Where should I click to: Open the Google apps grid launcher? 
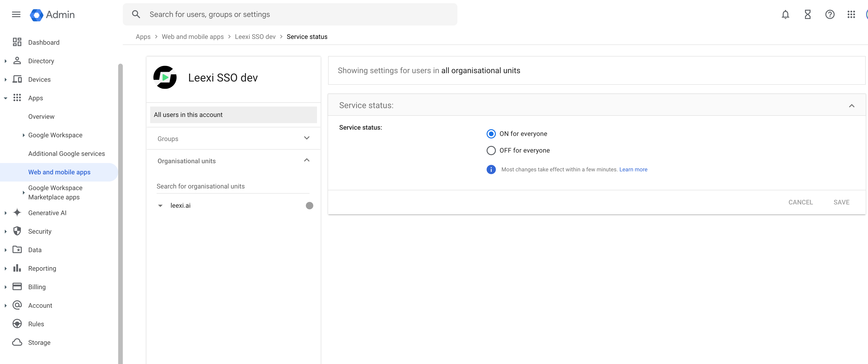pyautogui.click(x=851, y=15)
